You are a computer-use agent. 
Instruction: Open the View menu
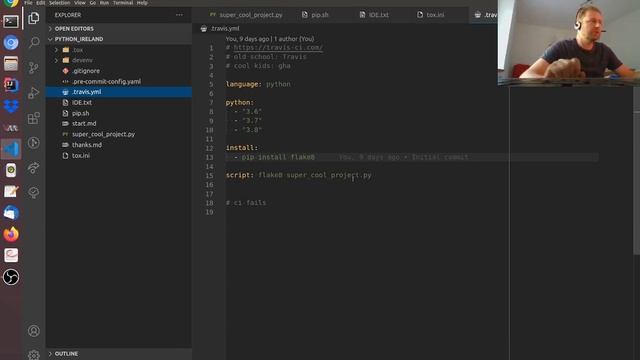80,2
